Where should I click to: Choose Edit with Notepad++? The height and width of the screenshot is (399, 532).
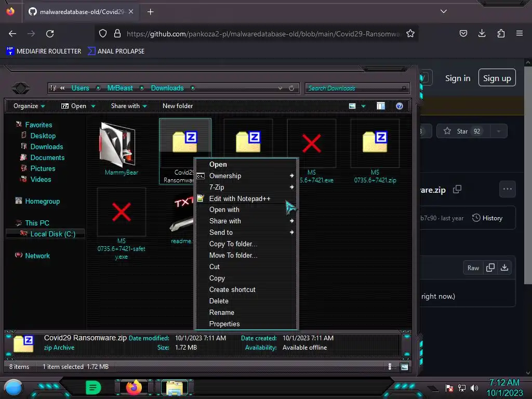(246, 199)
